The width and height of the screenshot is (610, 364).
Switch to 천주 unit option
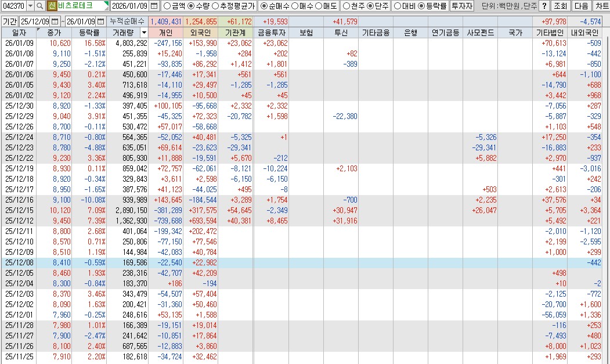click(346, 6)
